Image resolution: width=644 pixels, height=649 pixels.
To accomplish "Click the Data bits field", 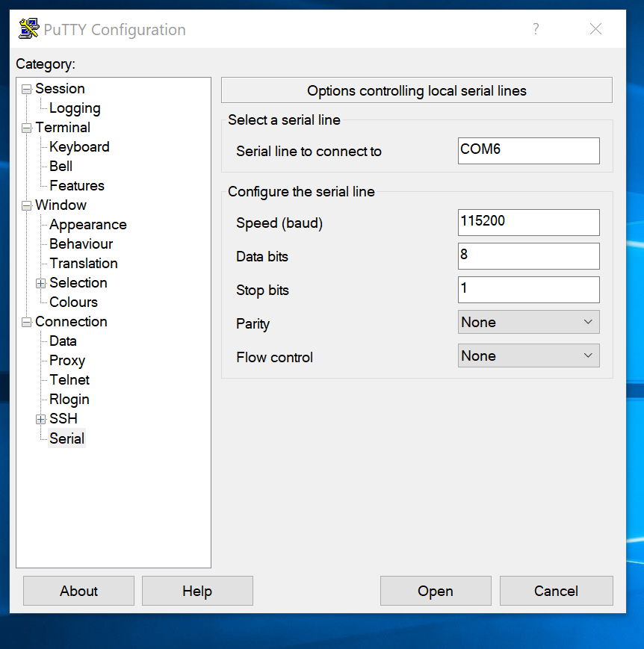I will (528, 256).
